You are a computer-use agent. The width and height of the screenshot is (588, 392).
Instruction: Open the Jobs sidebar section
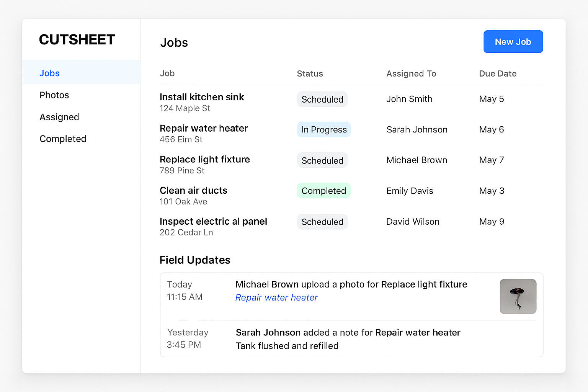coord(50,73)
